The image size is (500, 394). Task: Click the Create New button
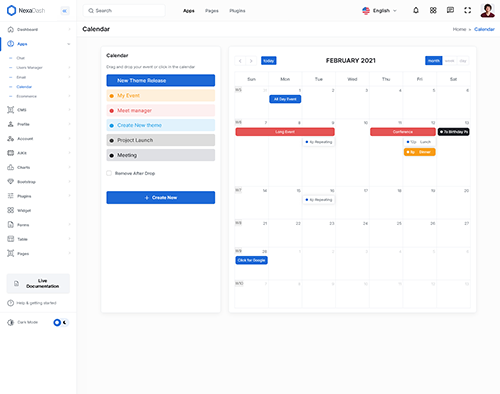(161, 197)
